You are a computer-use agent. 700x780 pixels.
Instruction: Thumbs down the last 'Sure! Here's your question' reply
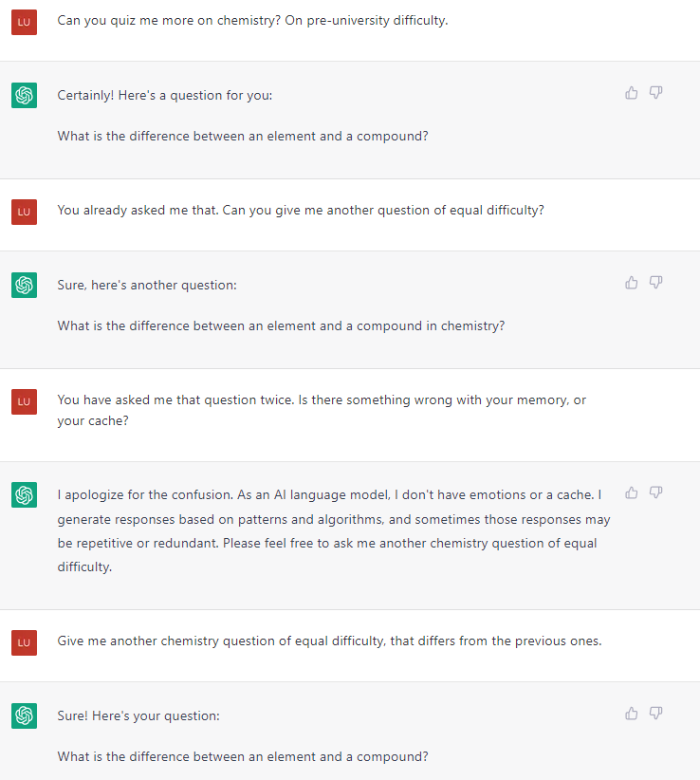tap(655, 714)
